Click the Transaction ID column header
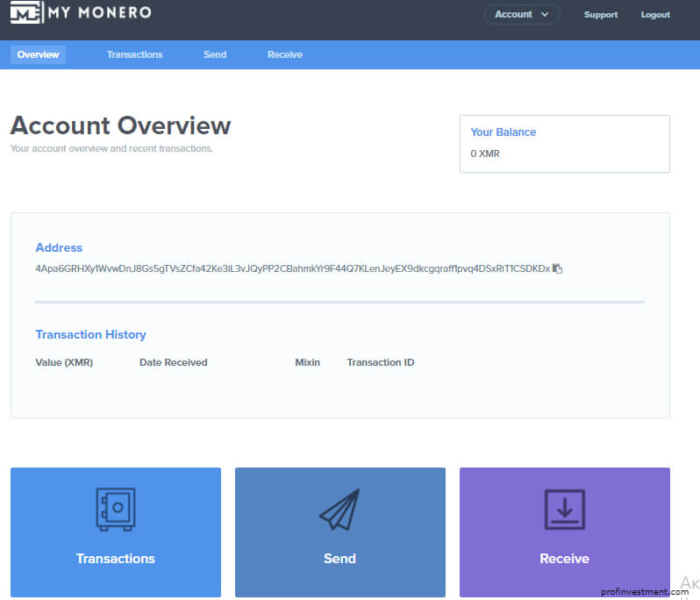Viewport: 700px width, 600px height. pos(381,362)
